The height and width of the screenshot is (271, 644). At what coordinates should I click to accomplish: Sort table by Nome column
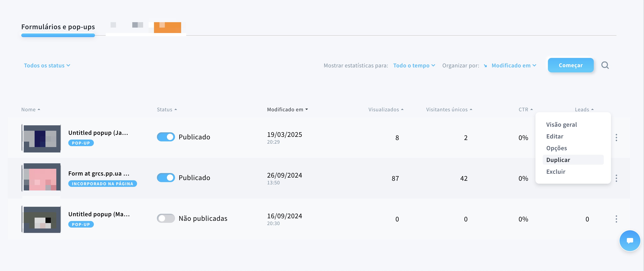(x=31, y=109)
